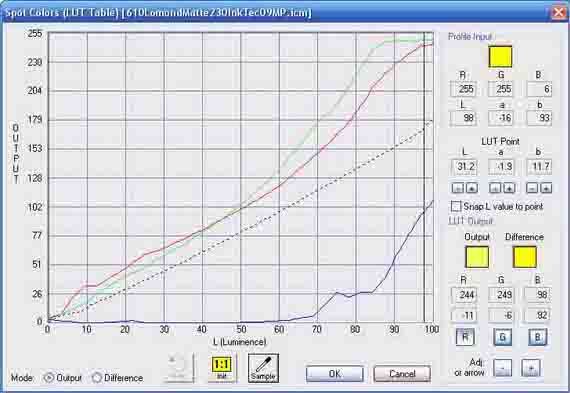Increase LUT Point L value

point(471,188)
